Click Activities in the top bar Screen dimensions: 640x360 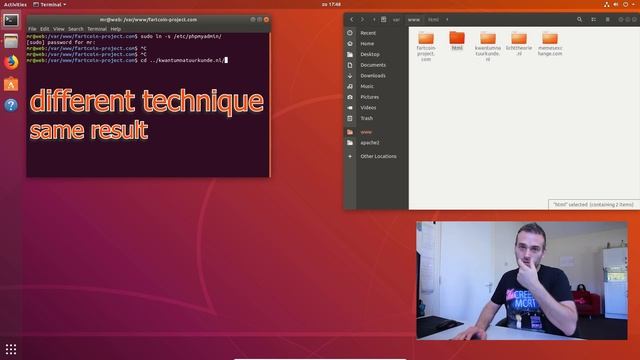point(15,4)
